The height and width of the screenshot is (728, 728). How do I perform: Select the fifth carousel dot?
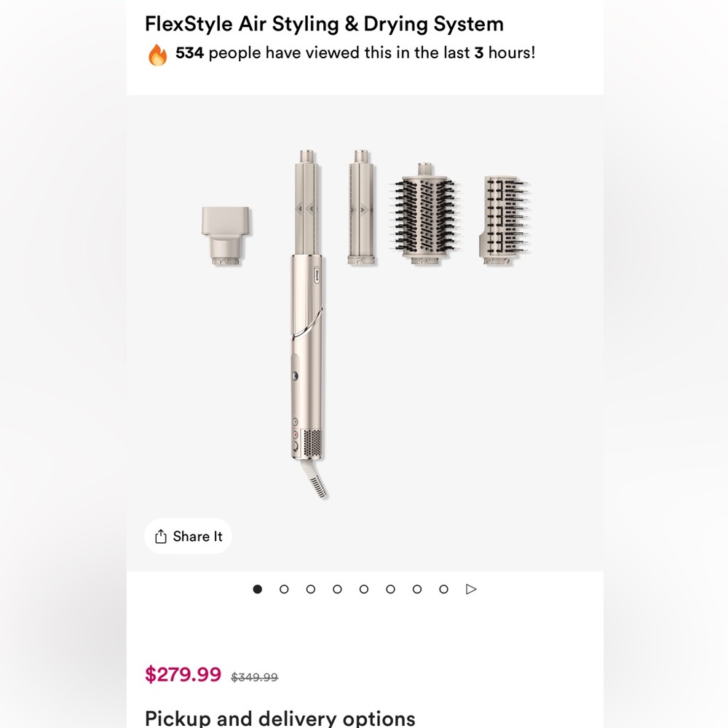(x=364, y=588)
